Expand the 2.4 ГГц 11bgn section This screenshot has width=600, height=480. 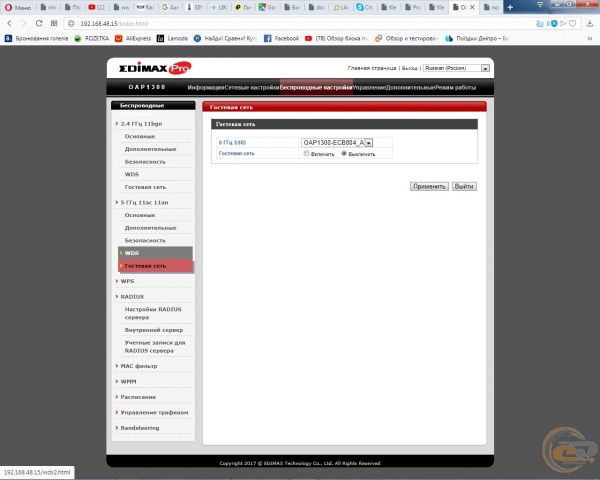coord(141,124)
